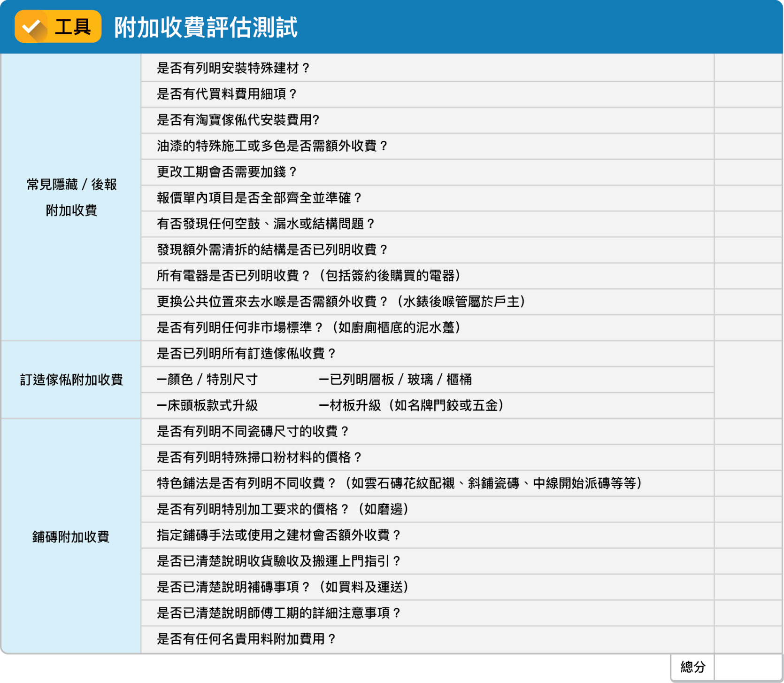This screenshot has width=784, height=683.
Task: Click the 總分 label
Action: coord(693,667)
